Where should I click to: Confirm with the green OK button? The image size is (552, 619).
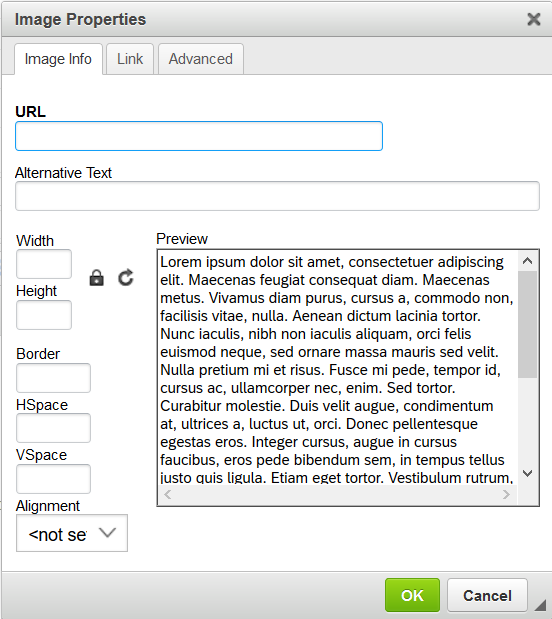point(412,595)
